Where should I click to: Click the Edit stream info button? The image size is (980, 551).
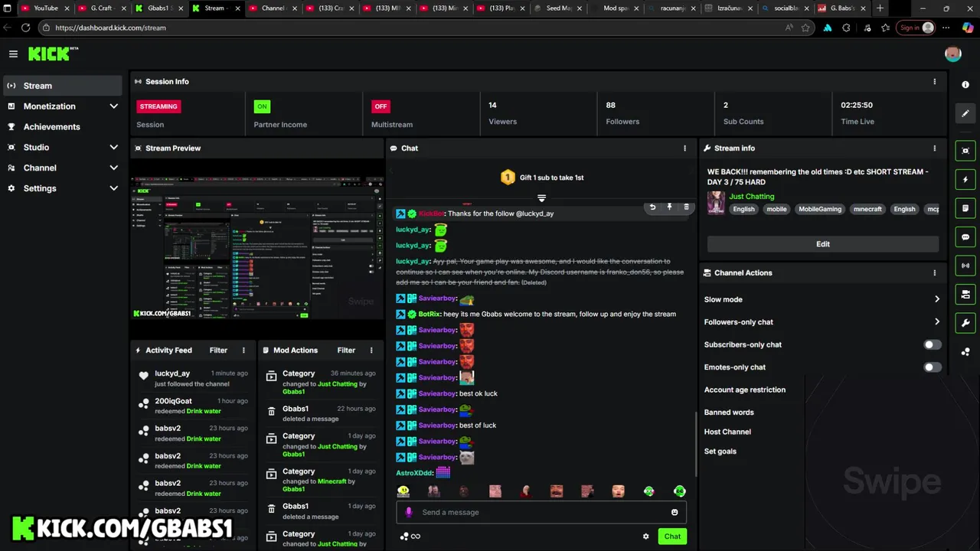point(823,244)
